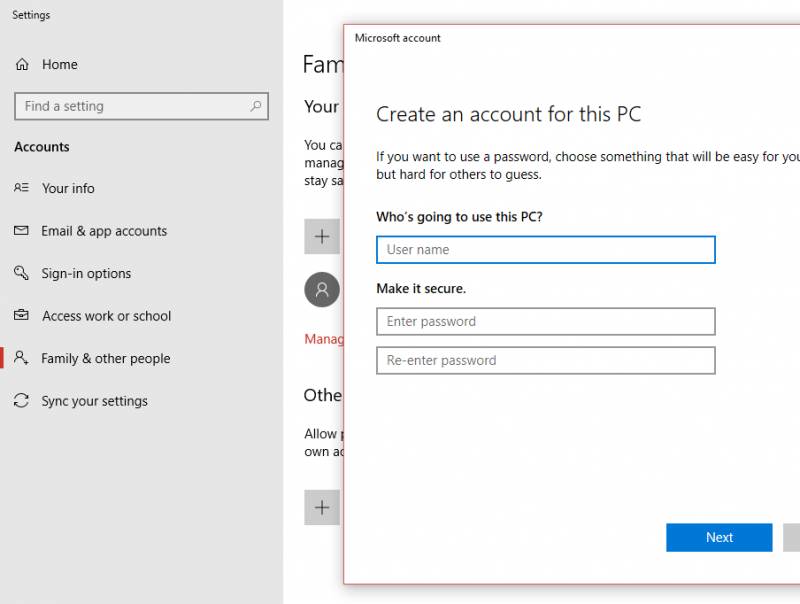Click the Sync your settings icon
Screen dimensions: 800x604
[21, 400]
